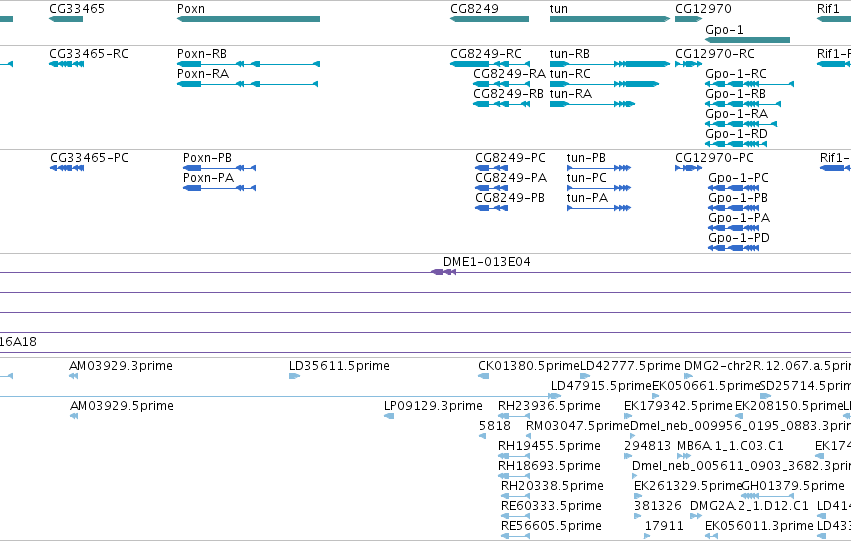This screenshot has height=541, width=851.
Task: Open the LP09129.3prime EST label
Action: click(x=433, y=406)
